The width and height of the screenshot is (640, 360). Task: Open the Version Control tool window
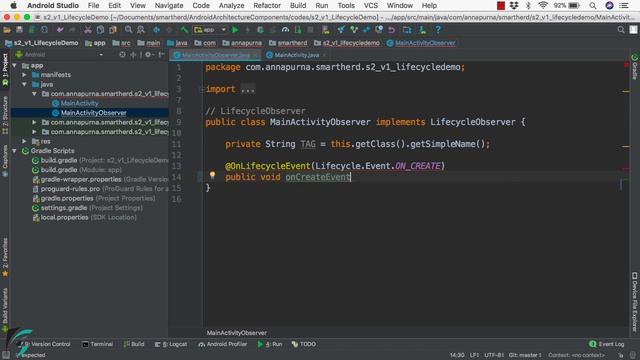tap(47, 344)
